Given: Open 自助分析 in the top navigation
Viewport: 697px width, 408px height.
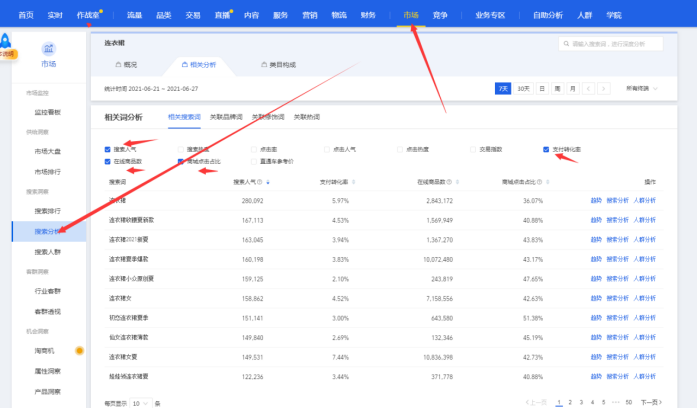Looking at the screenshot, I should [548, 15].
